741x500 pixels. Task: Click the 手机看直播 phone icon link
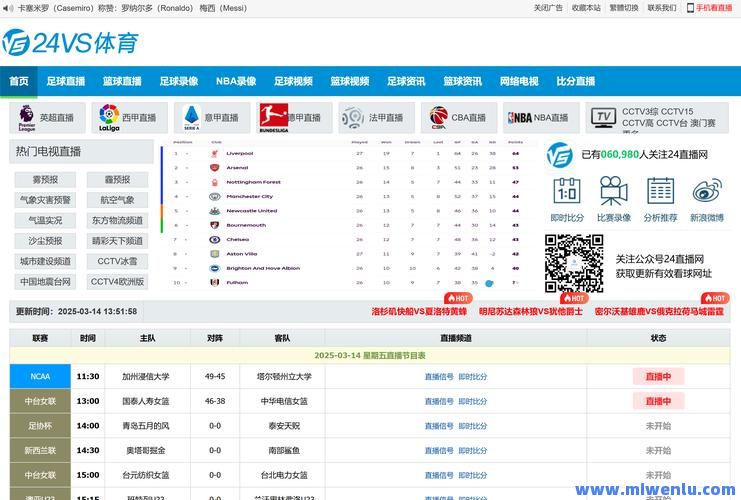pos(709,8)
